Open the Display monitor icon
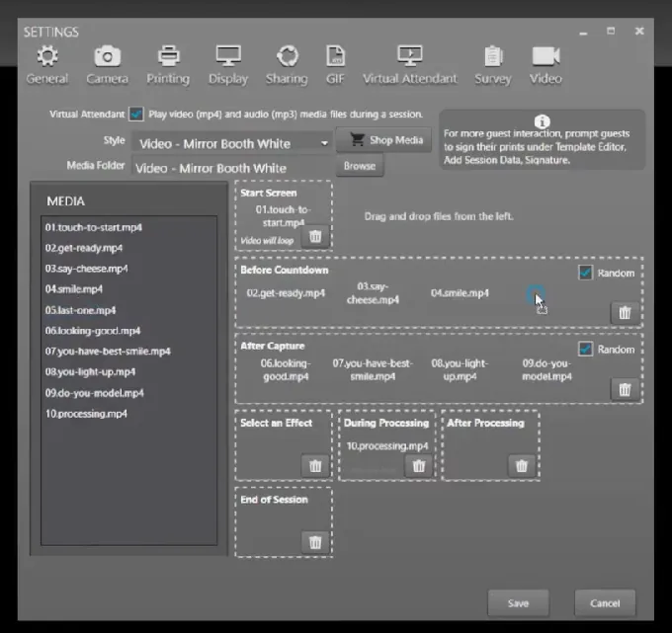The height and width of the screenshot is (633, 672). coord(228,56)
